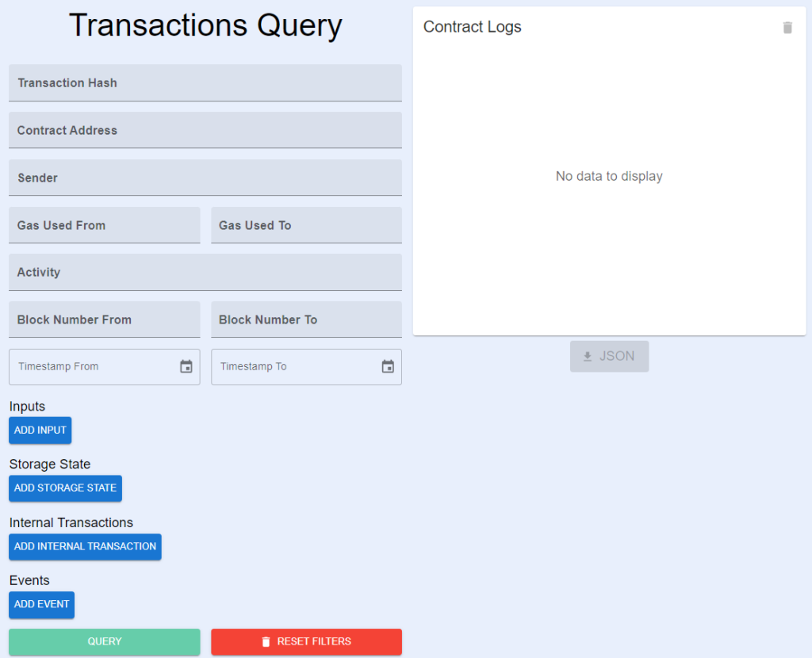The width and height of the screenshot is (812, 658).
Task: Clear Contract Logs using the trash icon
Action: click(x=787, y=27)
